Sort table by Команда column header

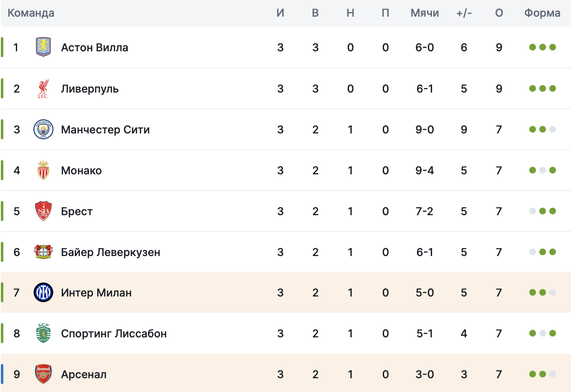tap(31, 13)
